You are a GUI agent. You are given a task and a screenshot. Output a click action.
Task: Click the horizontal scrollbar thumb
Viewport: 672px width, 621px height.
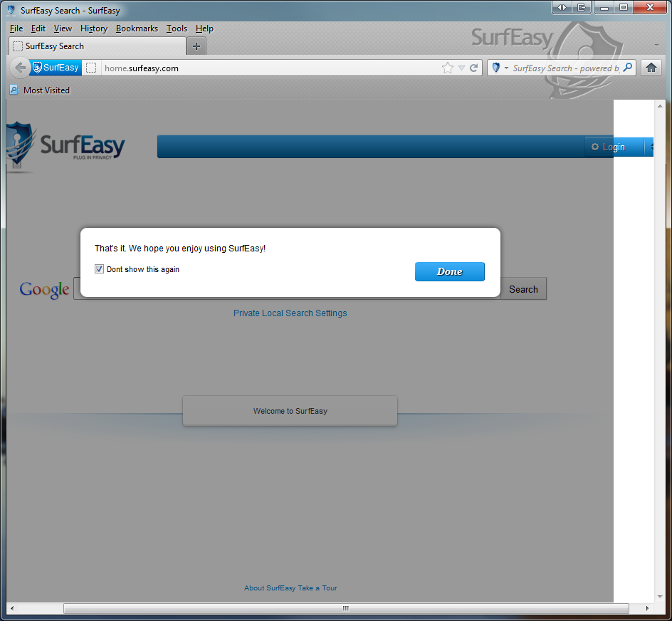pos(346,608)
